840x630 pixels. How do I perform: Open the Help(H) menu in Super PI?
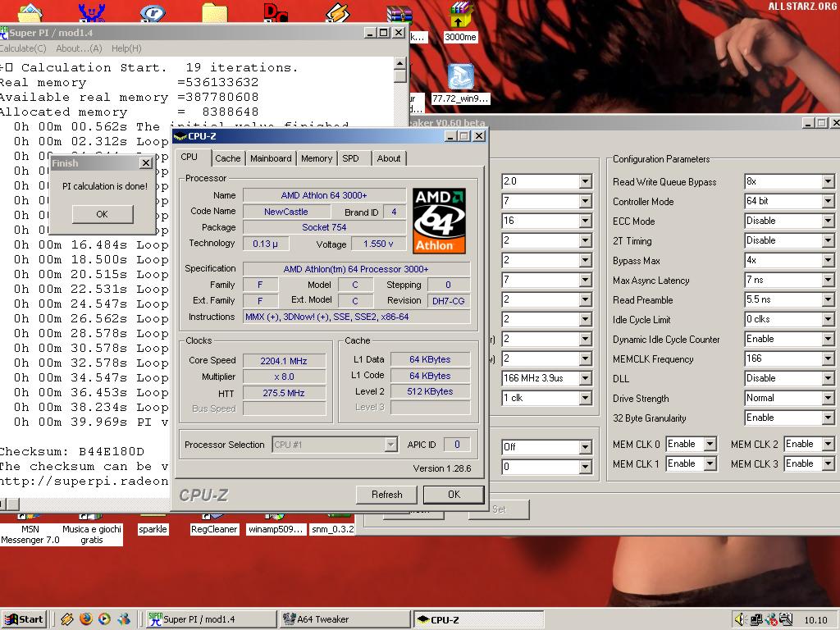[126, 48]
